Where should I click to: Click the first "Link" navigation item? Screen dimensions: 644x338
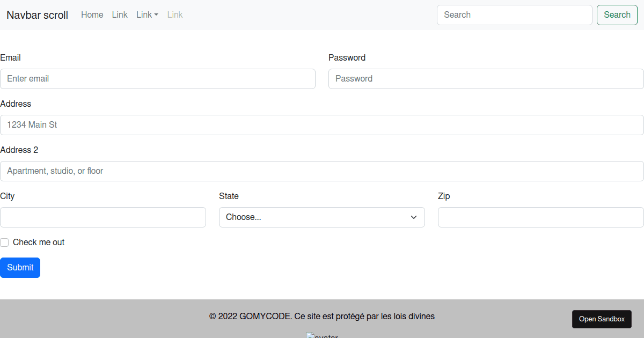pos(120,14)
